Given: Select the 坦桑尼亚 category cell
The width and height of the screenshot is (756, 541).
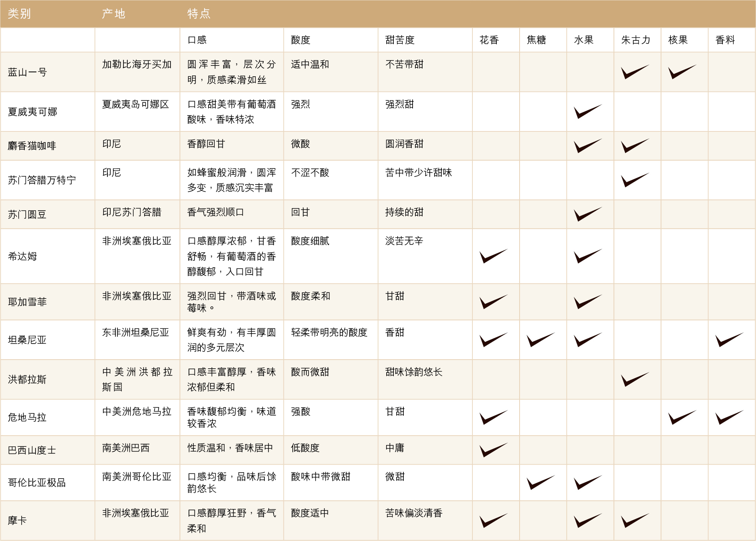Looking at the screenshot, I should (x=48, y=340).
